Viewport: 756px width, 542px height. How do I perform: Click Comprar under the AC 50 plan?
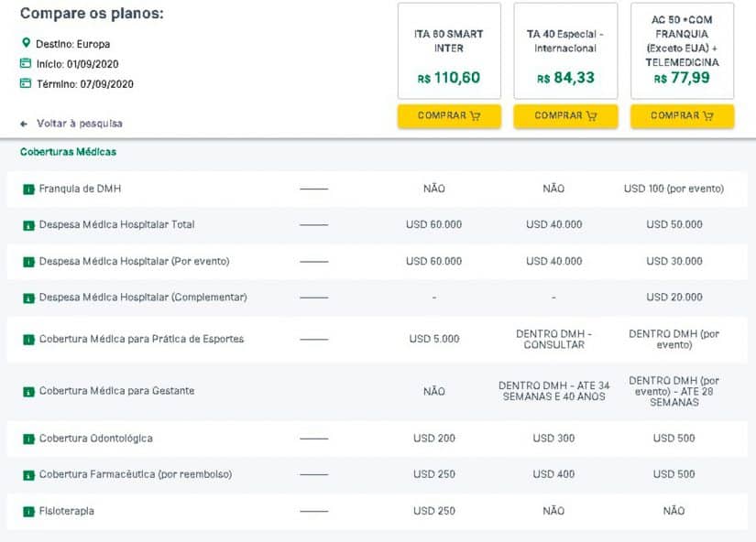coord(682,116)
